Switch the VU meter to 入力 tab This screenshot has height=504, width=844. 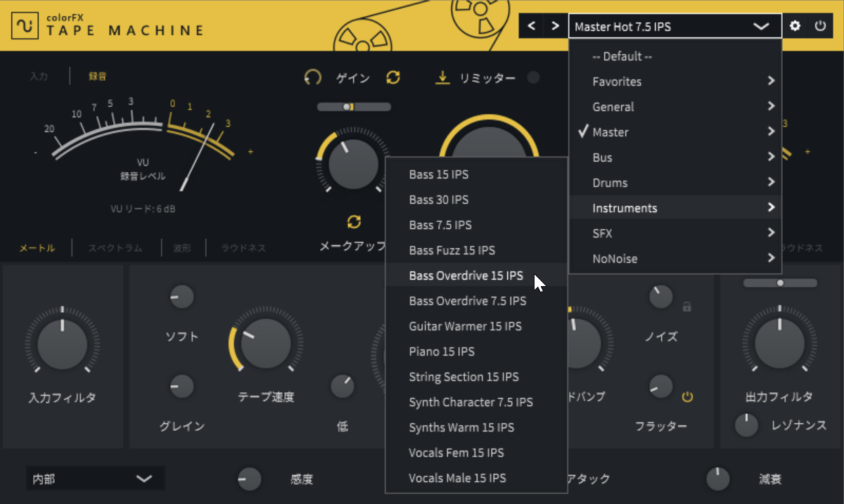click(x=39, y=77)
